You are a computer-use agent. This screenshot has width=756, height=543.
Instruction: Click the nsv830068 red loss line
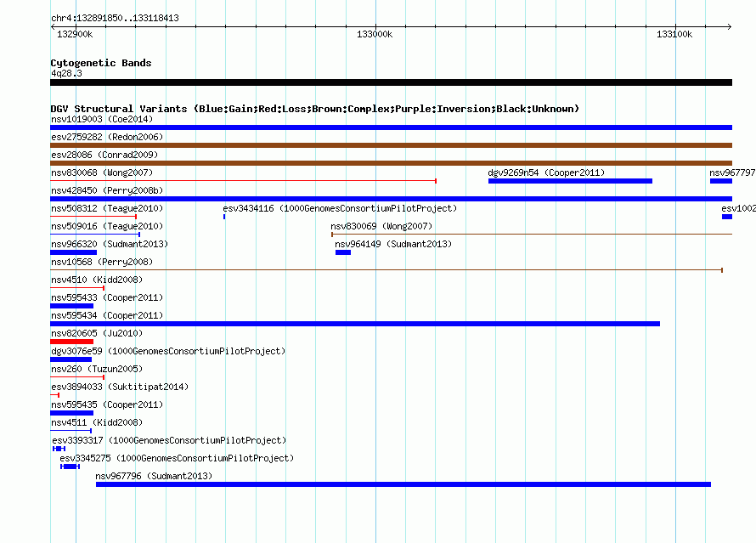tap(244, 181)
